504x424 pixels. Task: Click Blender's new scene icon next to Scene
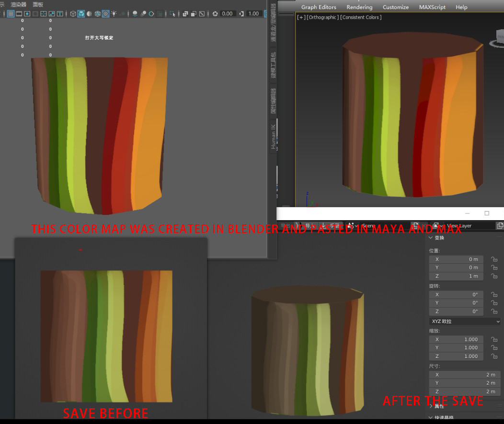click(x=415, y=226)
